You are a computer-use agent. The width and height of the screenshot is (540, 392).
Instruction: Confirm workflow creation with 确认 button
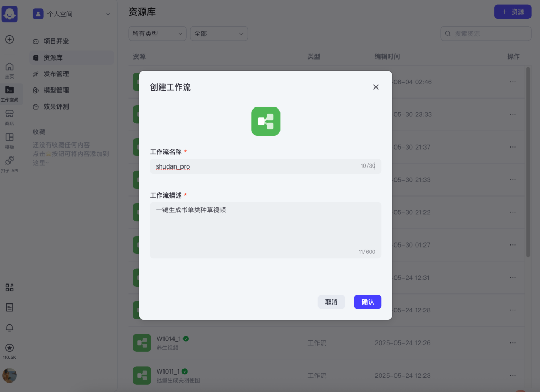(x=368, y=301)
